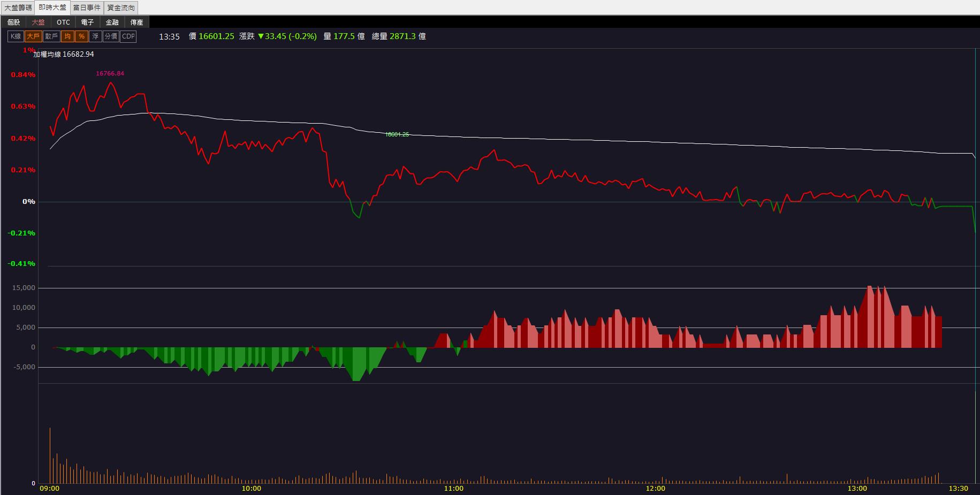Toggle the 均 average line button

pos(67,36)
